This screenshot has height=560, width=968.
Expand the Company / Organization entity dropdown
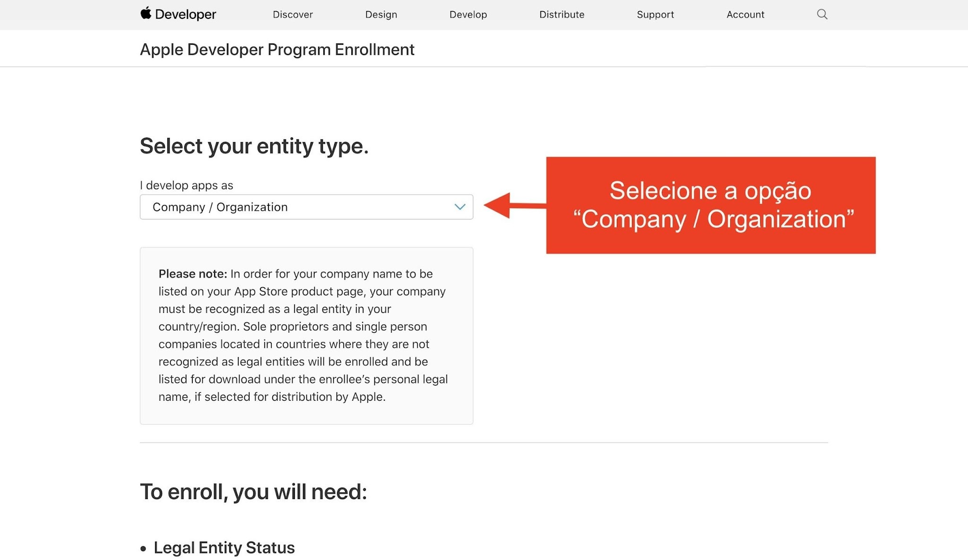(x=306, y=207)
